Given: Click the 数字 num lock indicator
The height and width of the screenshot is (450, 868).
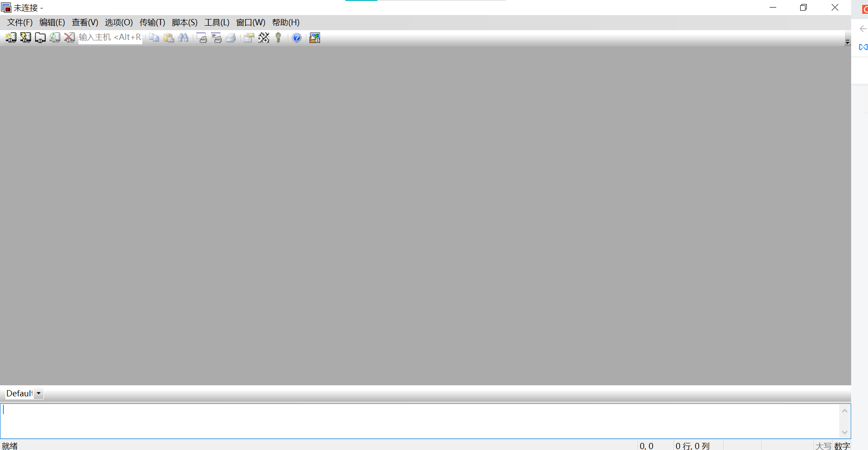Looking at the screenshot, I should click(x=842, y=446).
